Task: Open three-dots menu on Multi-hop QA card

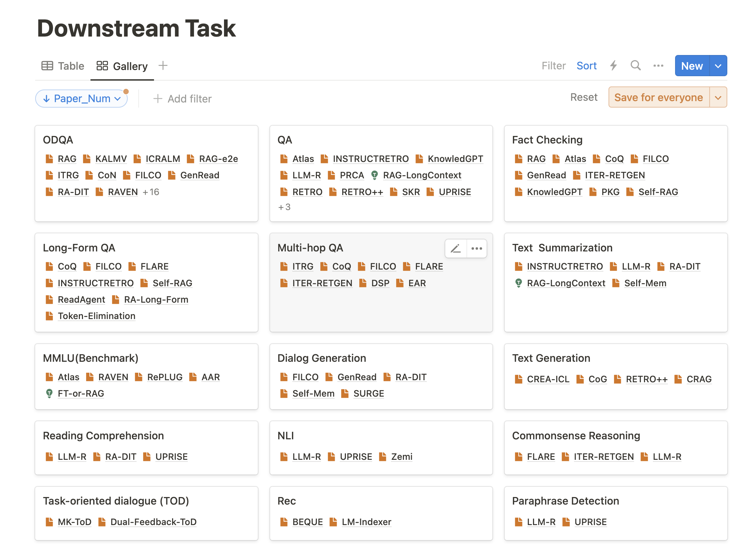Action: 477,248
